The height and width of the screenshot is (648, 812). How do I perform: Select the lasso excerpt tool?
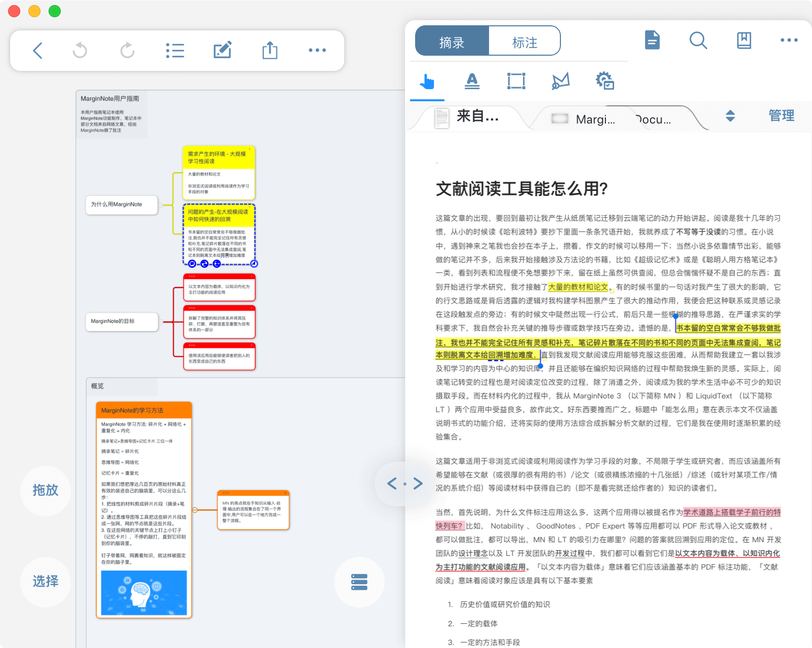click(560, 81)
